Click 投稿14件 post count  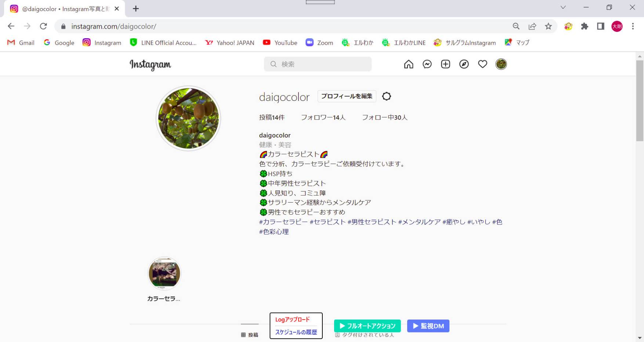pyautogui.click(x=272, y=117)
